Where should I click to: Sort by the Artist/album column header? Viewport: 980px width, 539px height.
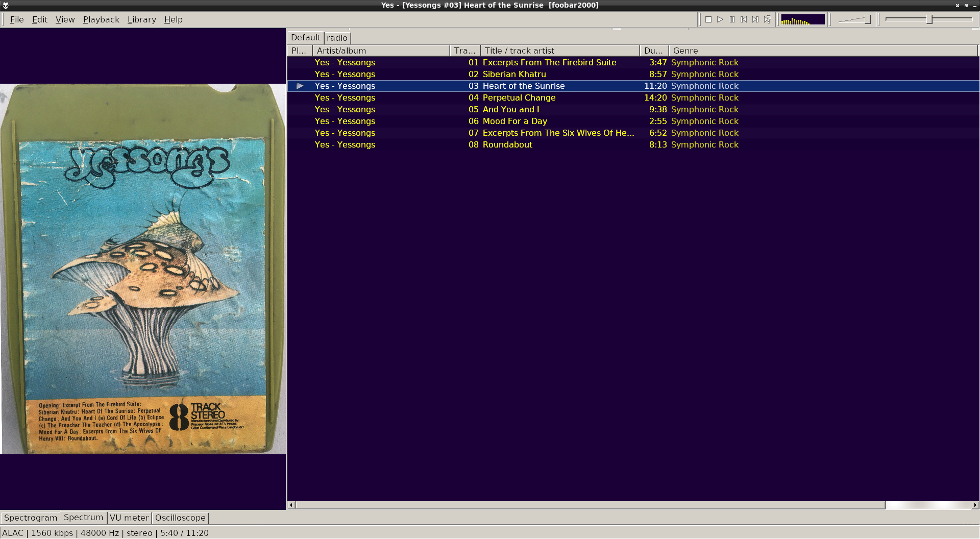pyautogui.click(x=381, y=51)
